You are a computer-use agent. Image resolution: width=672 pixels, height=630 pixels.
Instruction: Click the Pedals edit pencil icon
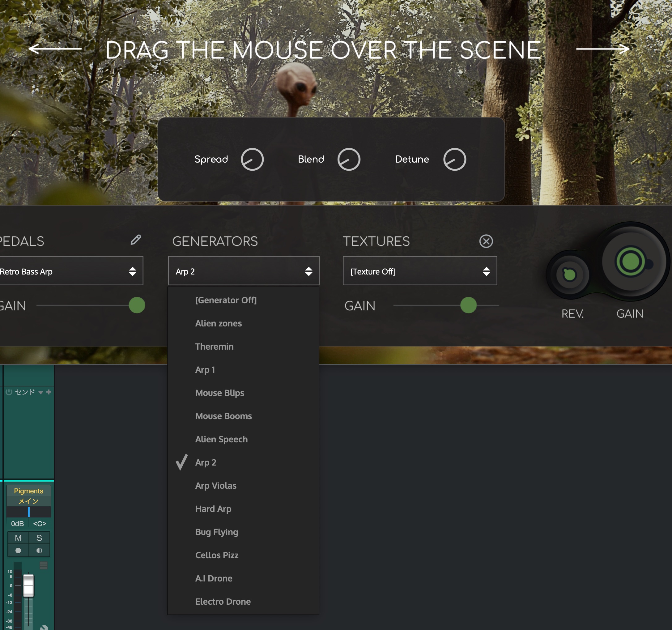point(136,240)
